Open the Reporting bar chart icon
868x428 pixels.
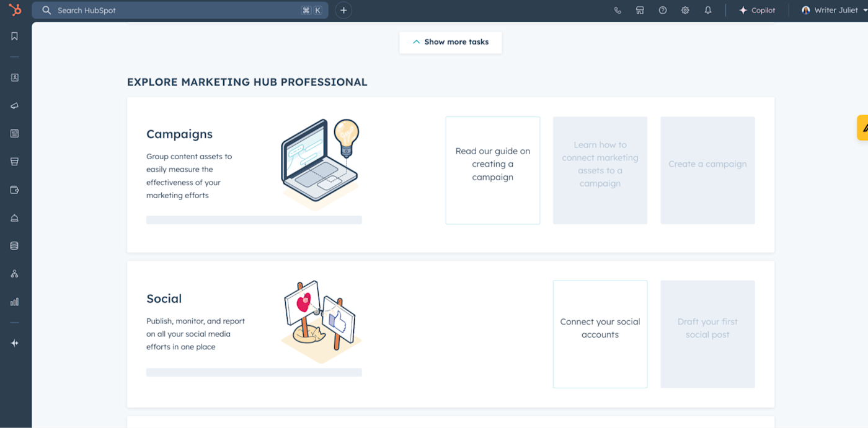pos(15,302)
